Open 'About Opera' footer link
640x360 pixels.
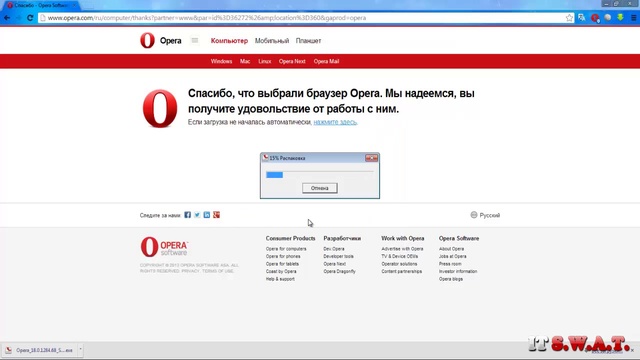point(451,249)
